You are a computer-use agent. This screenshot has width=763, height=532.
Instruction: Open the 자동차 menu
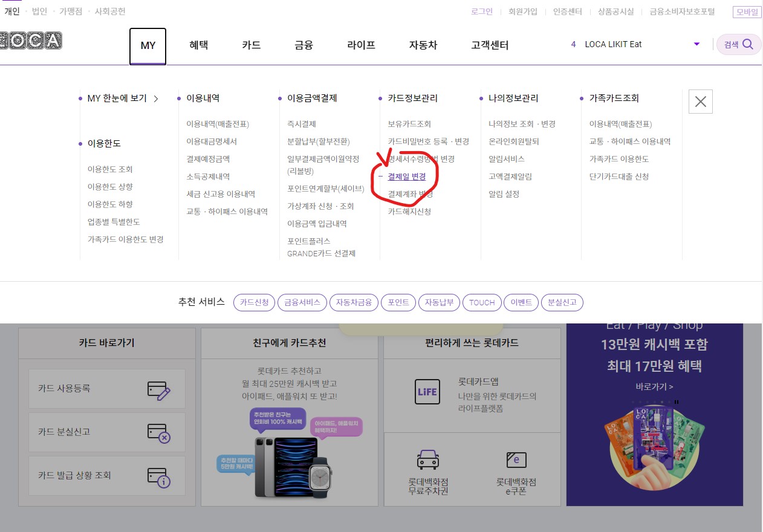coord(423,45)
